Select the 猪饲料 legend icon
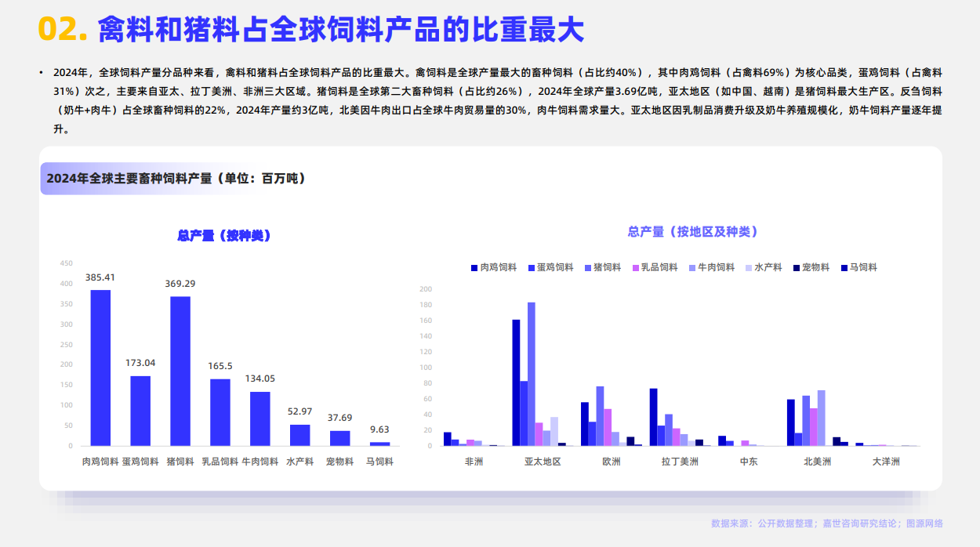This screenshot has width=980, height=547. (586, 267)
